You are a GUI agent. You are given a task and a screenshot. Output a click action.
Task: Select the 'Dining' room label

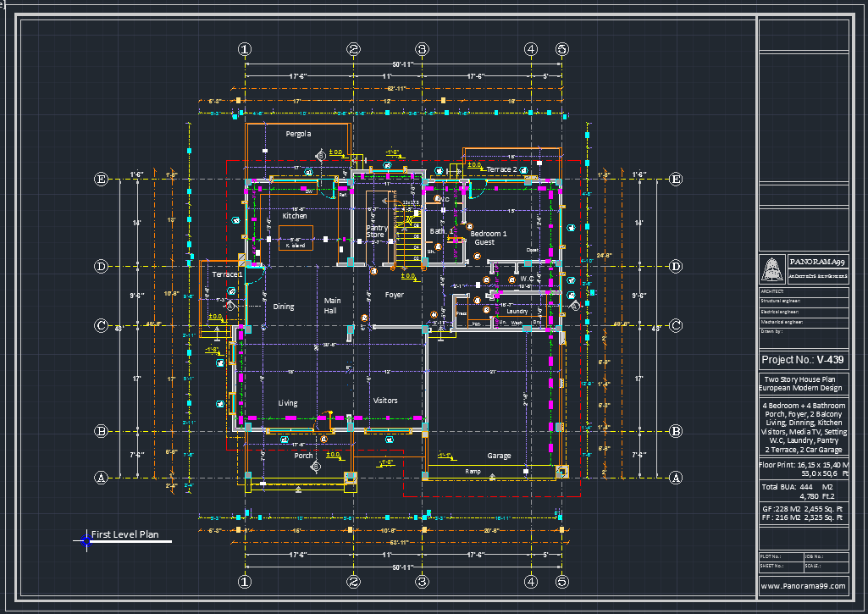coord(284,307)
